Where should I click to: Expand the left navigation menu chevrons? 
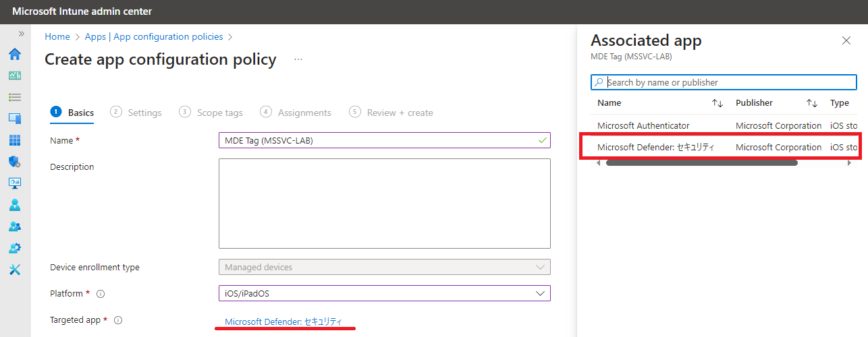[22, 34]
